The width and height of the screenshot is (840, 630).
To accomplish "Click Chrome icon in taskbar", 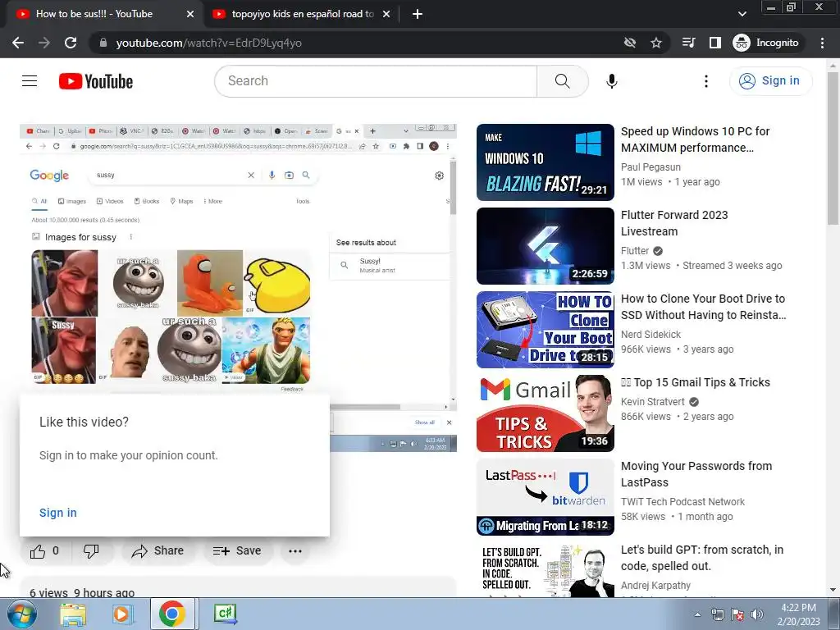I will [x=172, y=614].
